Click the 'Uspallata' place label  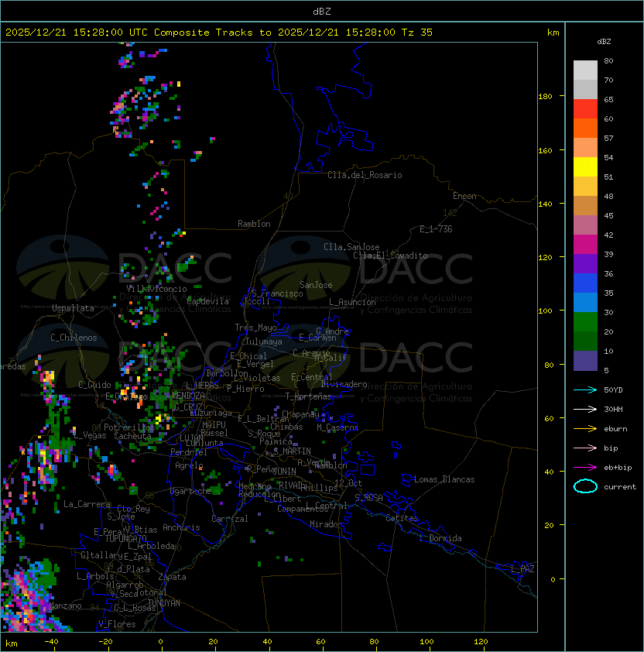[73, 308]
